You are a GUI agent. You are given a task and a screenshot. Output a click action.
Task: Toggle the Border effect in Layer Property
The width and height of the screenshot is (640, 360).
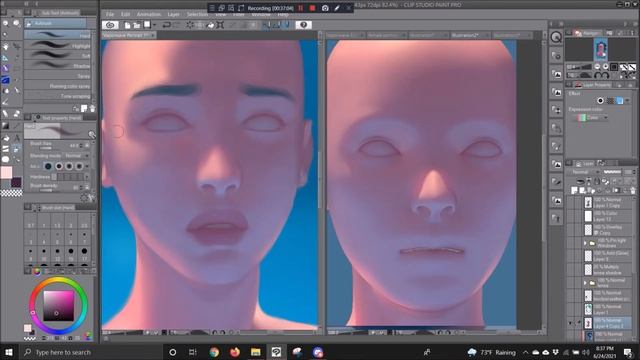pyautogui.click(x=600, y=100)
